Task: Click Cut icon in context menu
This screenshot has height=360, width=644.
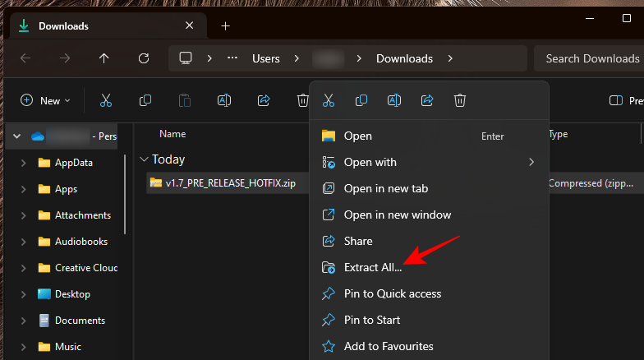Action: coord(329,100)
